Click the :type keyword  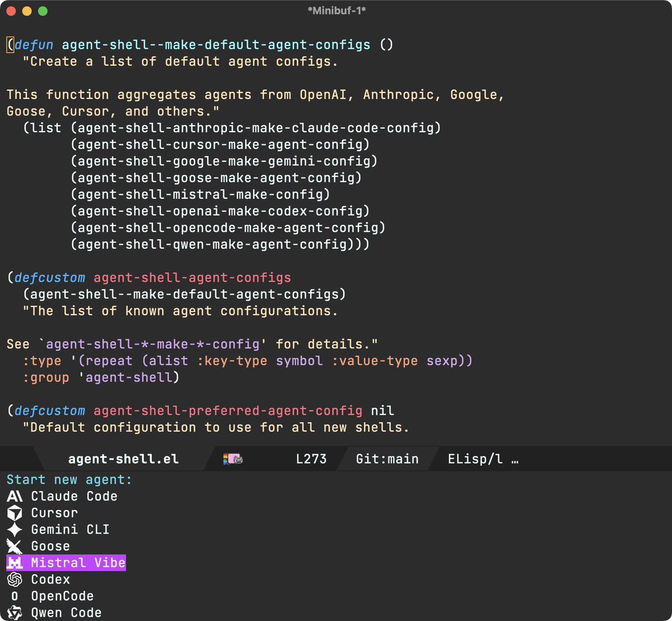click(42, 361)
